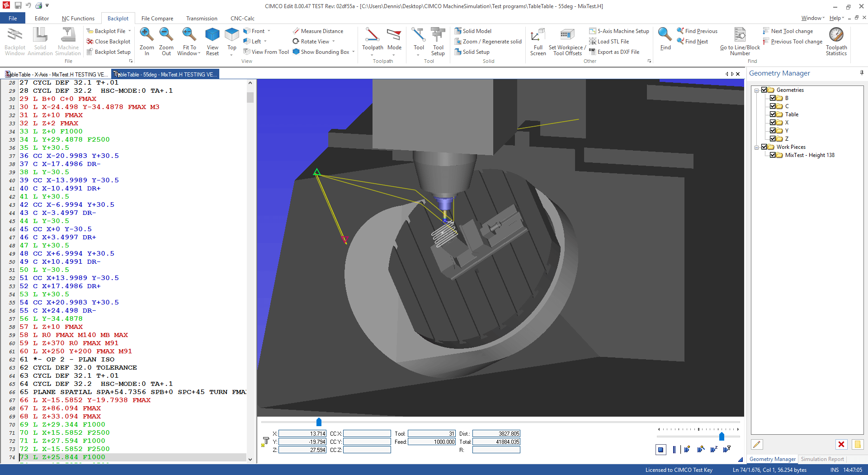Click the Measure Distance tool
Image resolution: width=868 pixels, height=475 pixels.
(318, 31)
